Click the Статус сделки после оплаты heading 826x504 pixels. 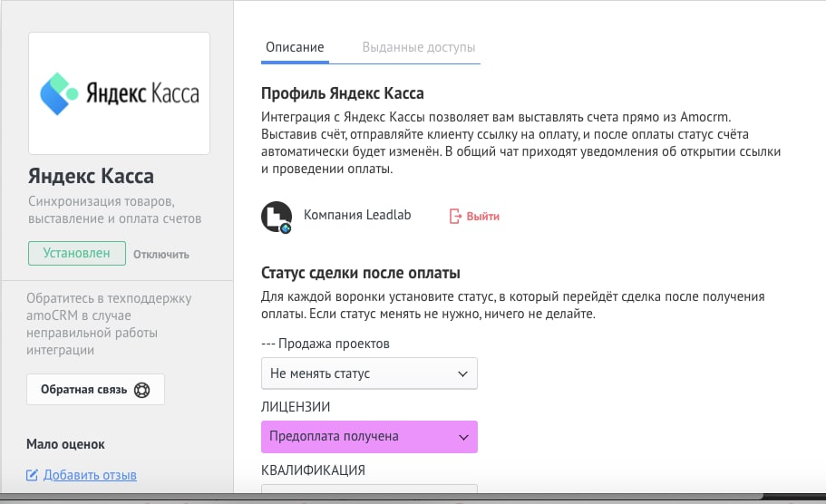tap(361, 273)
